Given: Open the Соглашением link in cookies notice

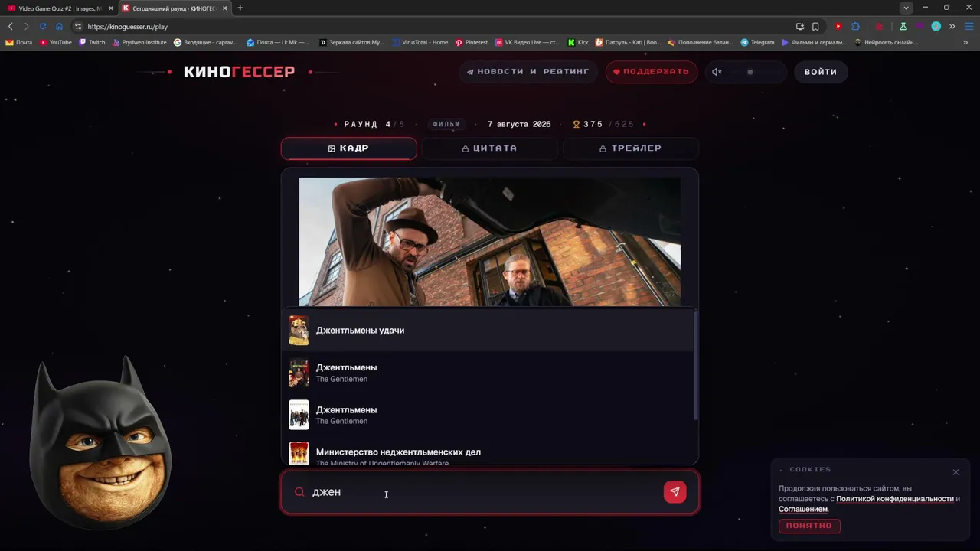Looking at the screenshot, I should 803,509.
